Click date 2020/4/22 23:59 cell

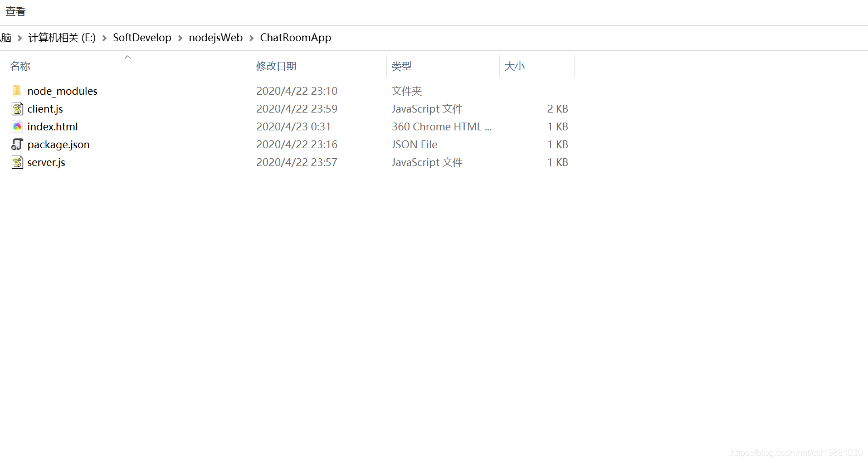point(297,109)
